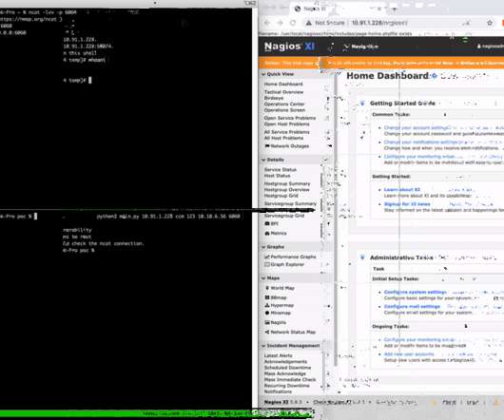Open the BPI sidebar icon
504x420 pixels.
[x=267, y=223]
